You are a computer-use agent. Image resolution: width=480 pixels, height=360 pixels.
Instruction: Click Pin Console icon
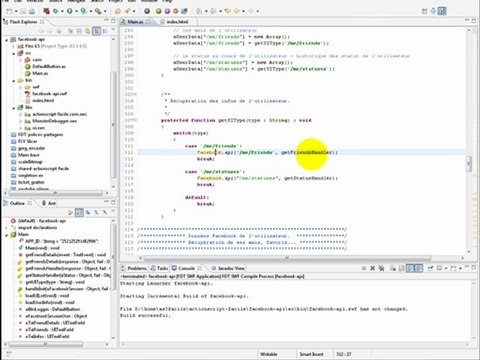tap(430, 268)
